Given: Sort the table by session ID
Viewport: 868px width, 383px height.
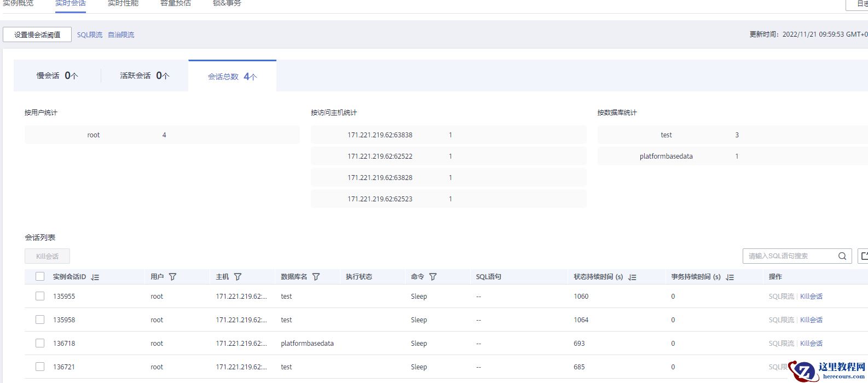Looking at the screenshot, I should [95, 277].
